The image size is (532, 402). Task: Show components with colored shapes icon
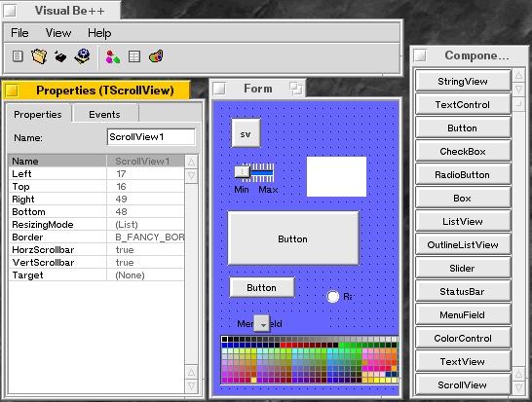[x=113, y=57]
